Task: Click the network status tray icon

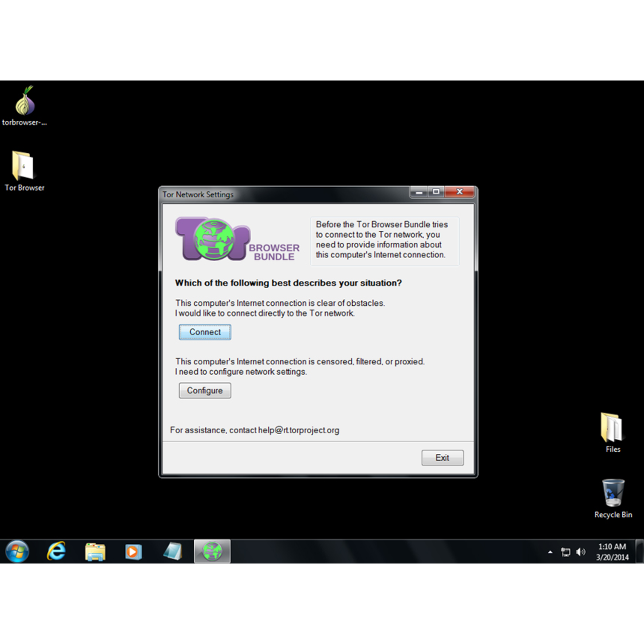Action: [x=566, y=552]
